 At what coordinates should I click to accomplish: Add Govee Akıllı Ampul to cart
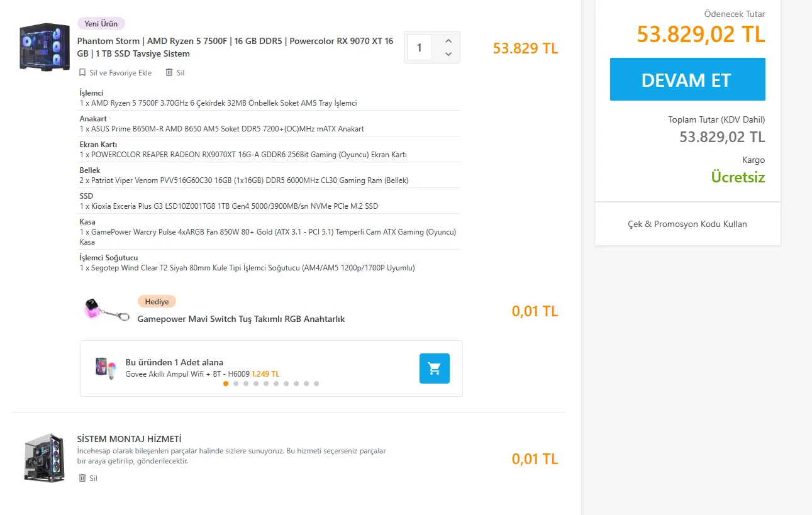[434, 368]
